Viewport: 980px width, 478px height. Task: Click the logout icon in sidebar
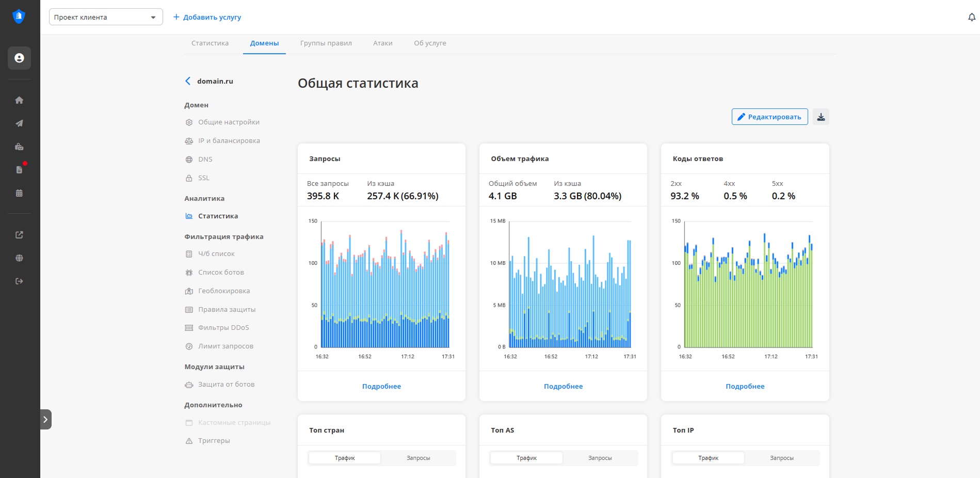pyautogui.click(x=19, y=281)
